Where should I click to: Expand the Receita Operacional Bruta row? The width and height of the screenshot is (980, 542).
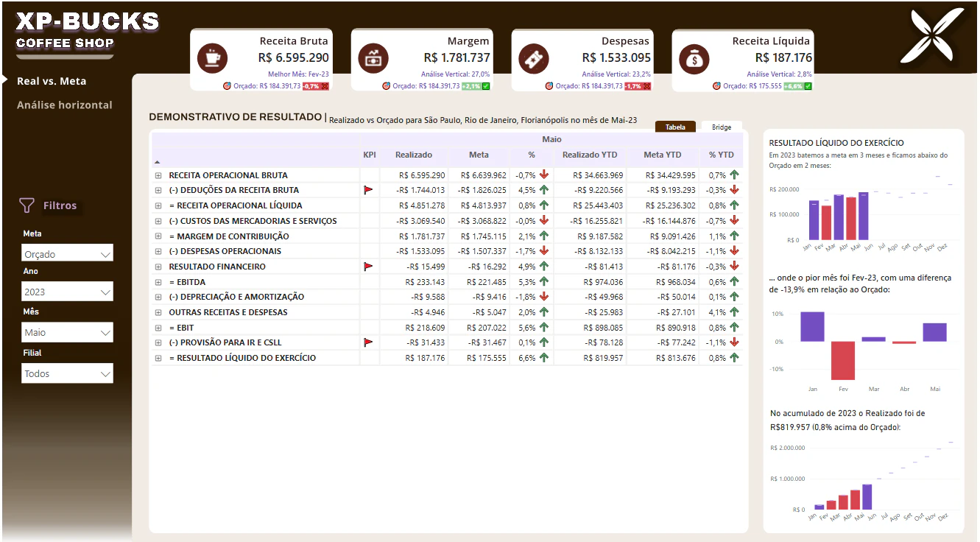click(x=158, y=175)
